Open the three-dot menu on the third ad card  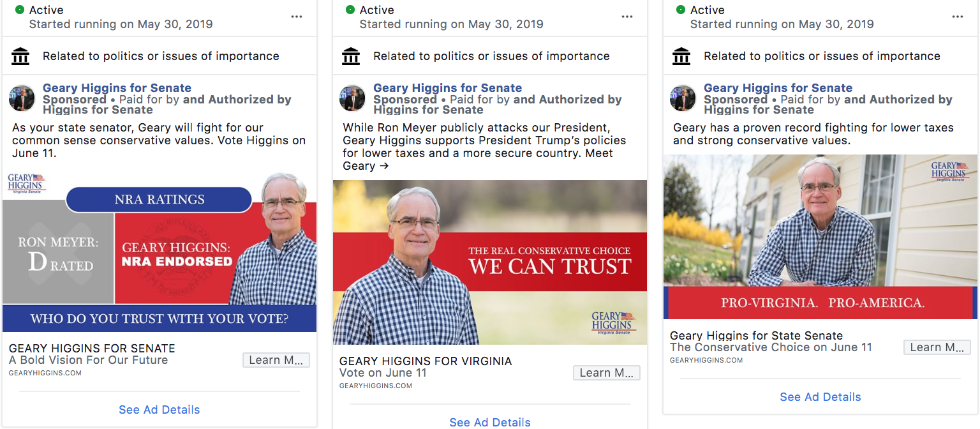pos(958,17)
